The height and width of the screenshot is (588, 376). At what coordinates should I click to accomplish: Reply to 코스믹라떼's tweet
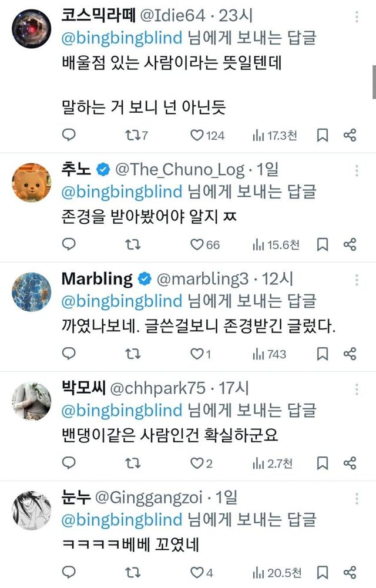(69, 136)
